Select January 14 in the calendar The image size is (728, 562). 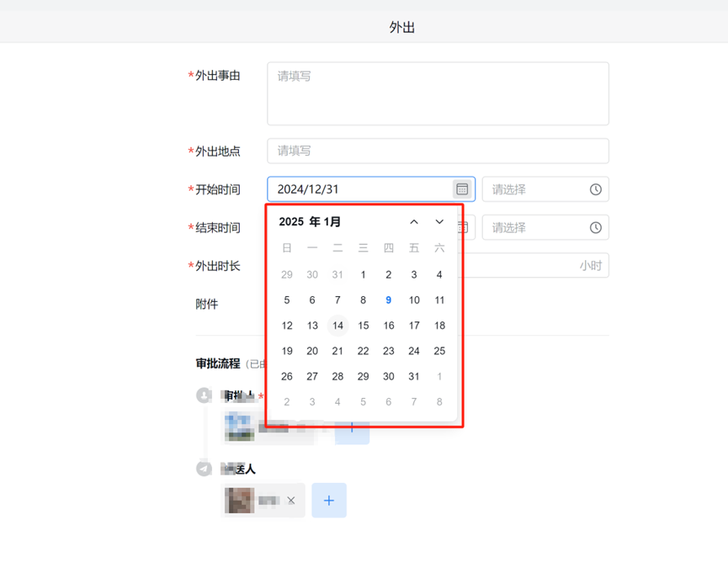[338, 326]
